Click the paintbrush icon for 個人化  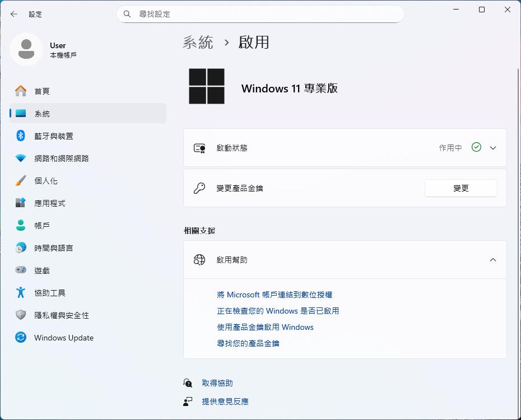point(21,181)
